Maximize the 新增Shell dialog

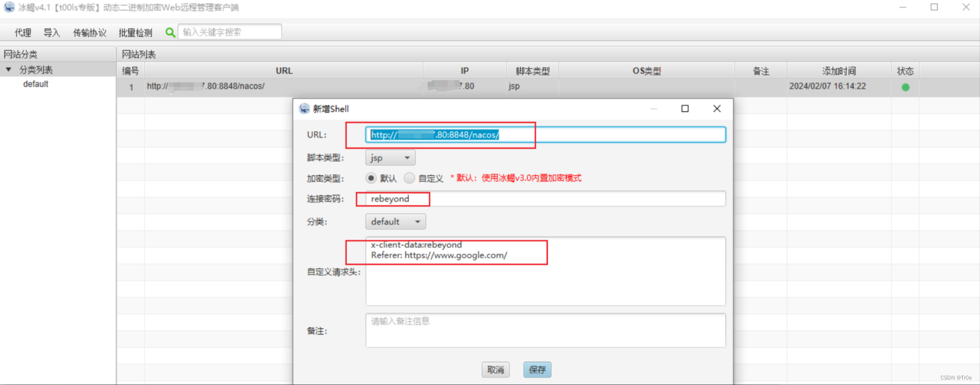coord(685,108)
